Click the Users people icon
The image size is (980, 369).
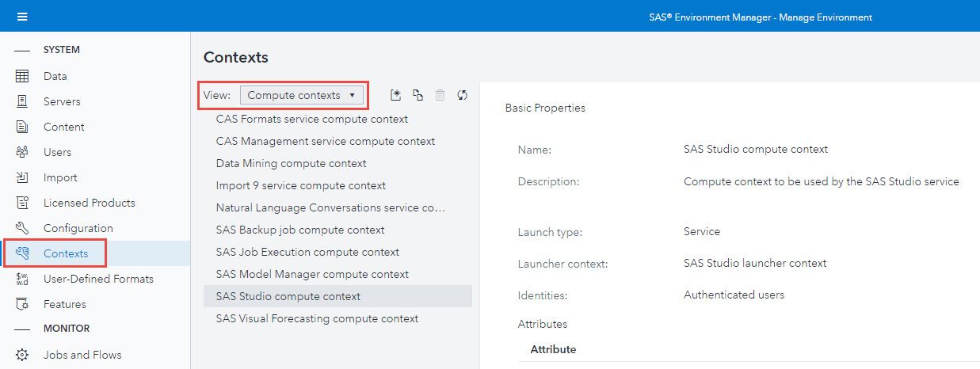pyautogui.click(x=22, y=152)
